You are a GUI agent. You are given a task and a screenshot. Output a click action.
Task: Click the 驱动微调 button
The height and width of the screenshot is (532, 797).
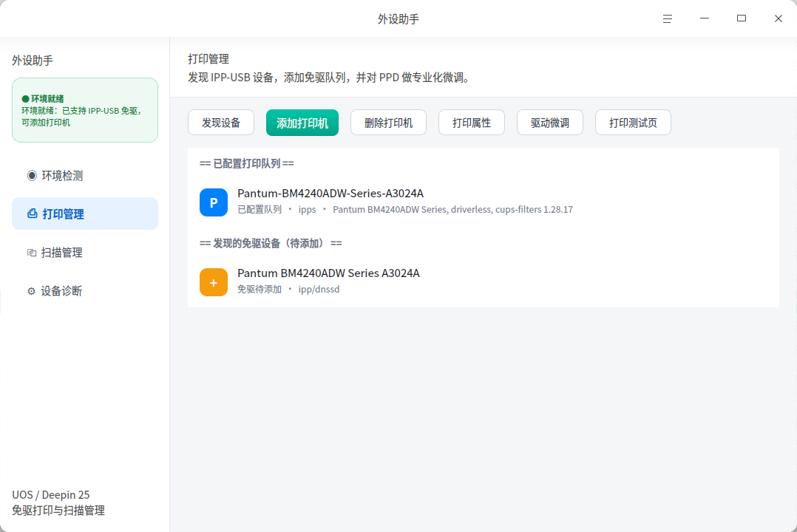point(550,123)
